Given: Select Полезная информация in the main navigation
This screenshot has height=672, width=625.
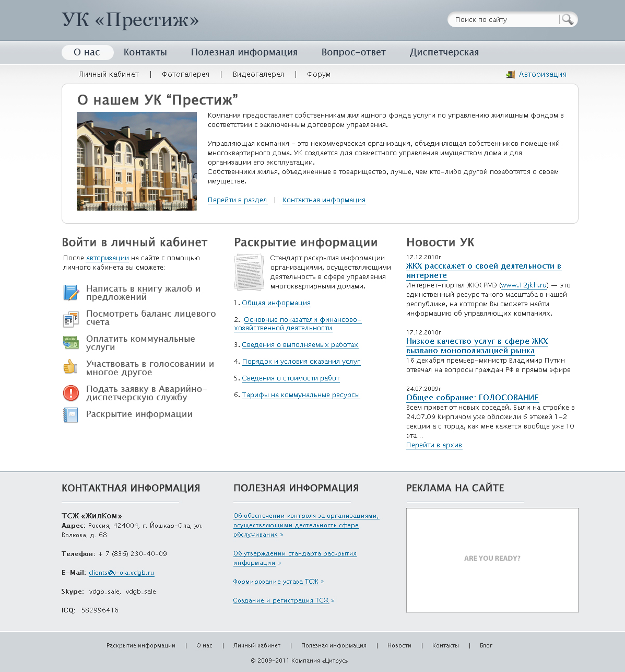Looking at the screenshot, I should [x=244, y=52].
